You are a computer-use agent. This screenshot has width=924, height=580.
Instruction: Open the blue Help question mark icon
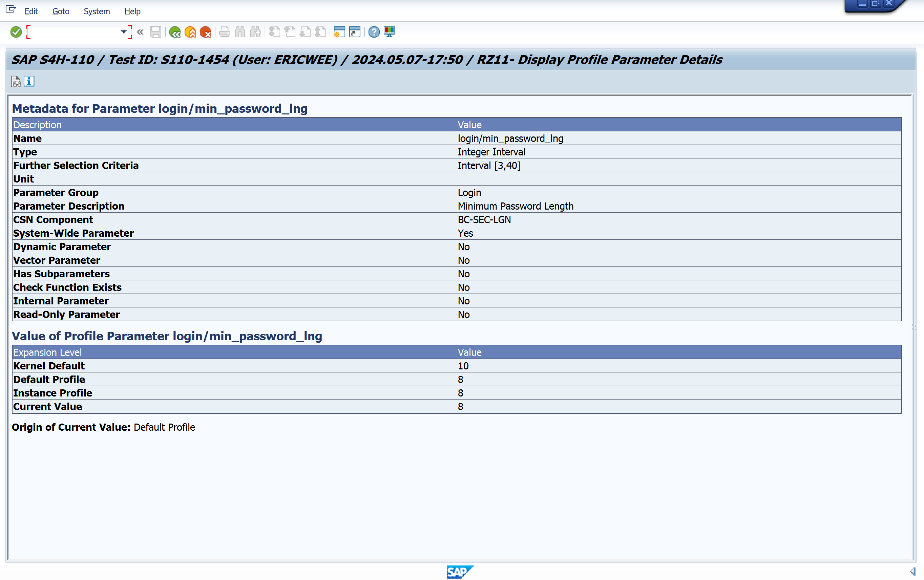click(374, 32)
